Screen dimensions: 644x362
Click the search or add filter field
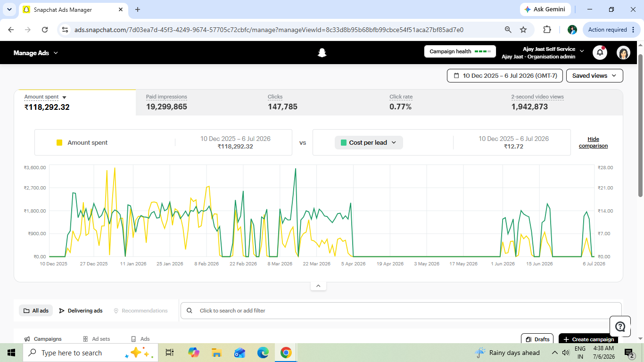[401, 311]
